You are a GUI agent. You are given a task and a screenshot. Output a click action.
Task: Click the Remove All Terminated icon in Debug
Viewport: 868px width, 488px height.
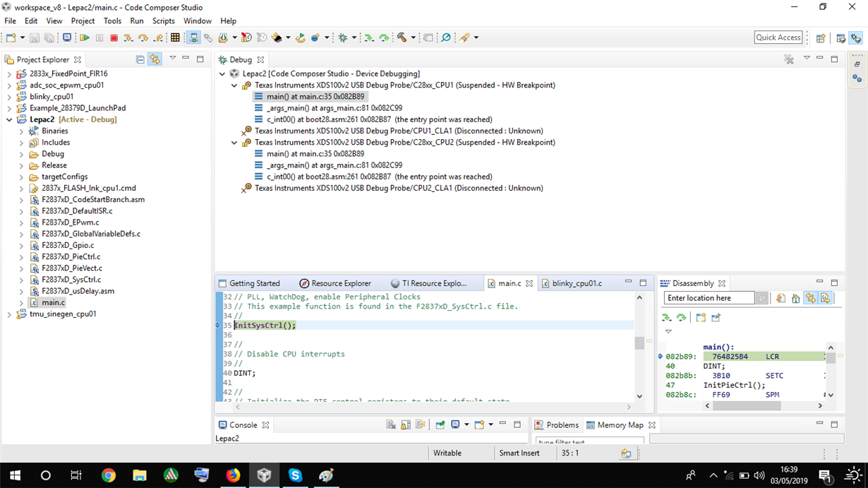[789, 59]
